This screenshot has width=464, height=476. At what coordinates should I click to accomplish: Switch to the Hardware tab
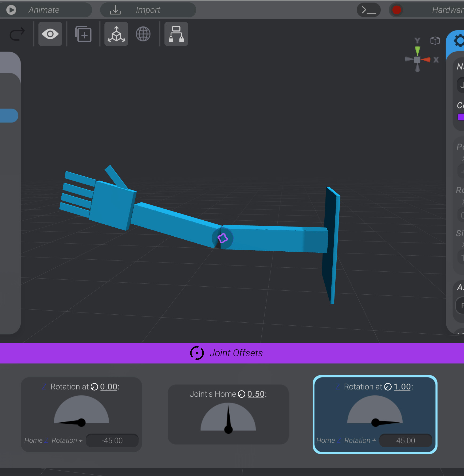point(447,10)
